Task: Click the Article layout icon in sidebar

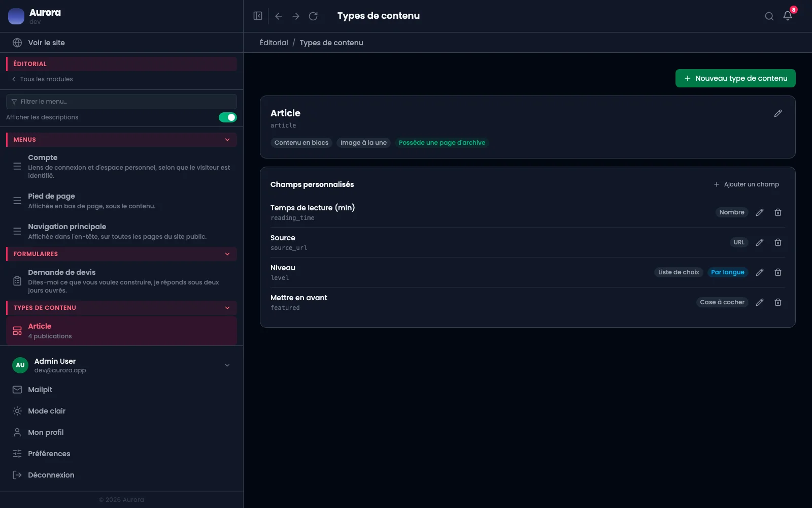Action: tap(17, 331)
